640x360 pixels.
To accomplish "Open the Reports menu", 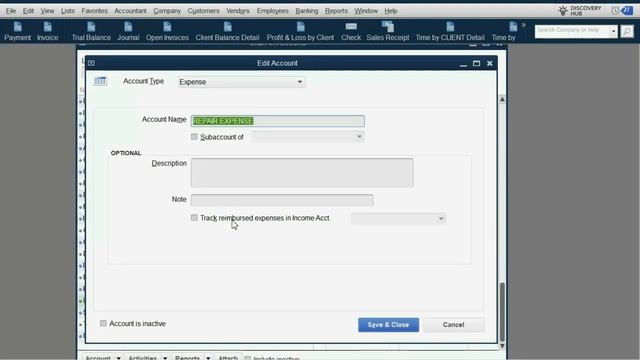I will point(336,11).
